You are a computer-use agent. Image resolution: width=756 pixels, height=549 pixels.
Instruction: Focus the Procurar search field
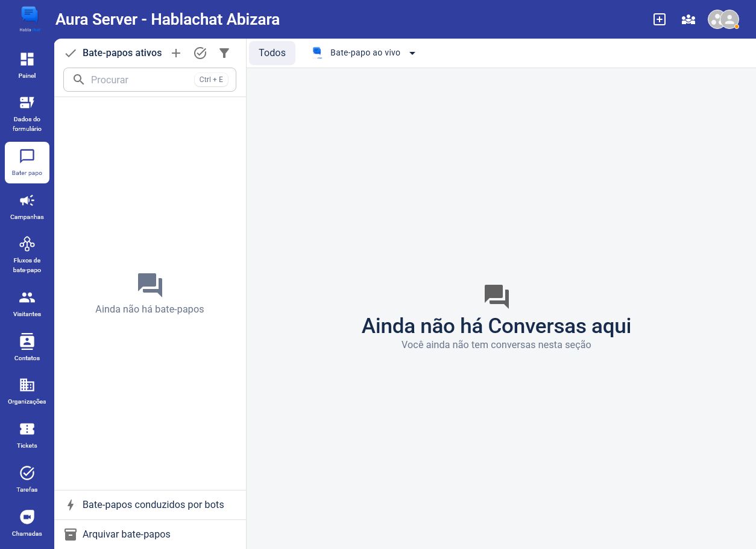coord(150,80)
